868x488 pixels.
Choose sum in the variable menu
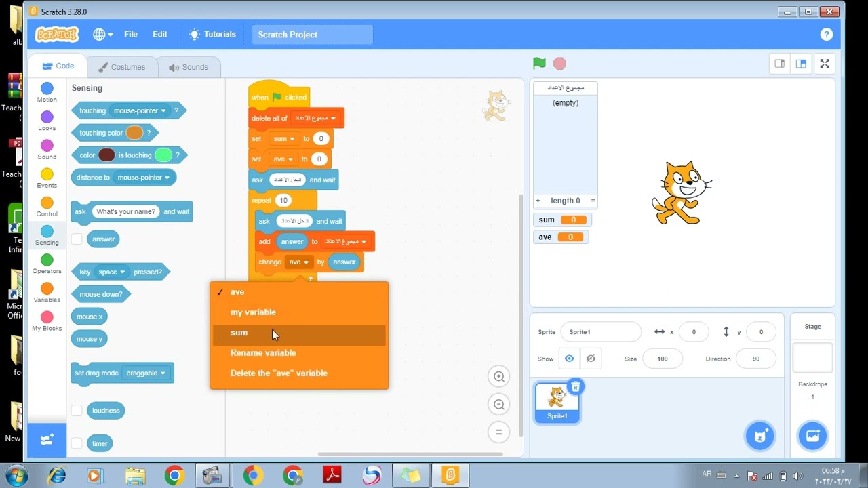click(299, 333)
